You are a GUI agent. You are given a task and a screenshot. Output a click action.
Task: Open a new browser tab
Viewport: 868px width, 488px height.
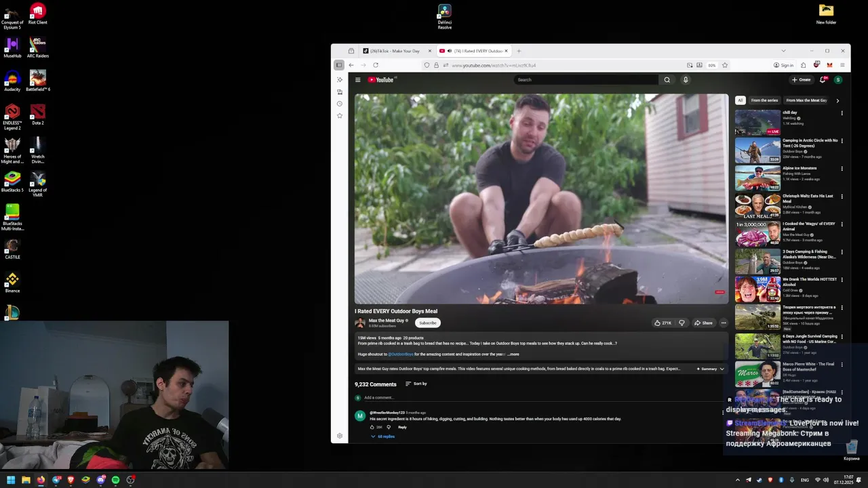pos(519,51)
